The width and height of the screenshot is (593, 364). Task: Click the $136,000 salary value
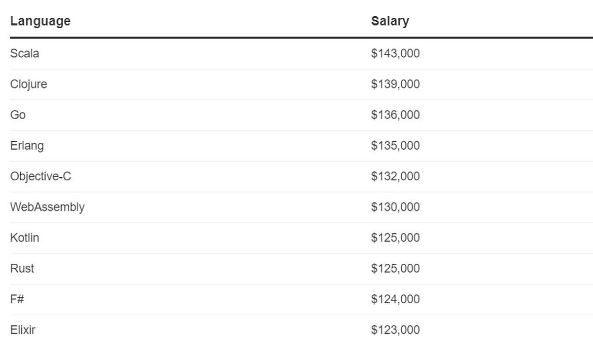tap(395, 115)
